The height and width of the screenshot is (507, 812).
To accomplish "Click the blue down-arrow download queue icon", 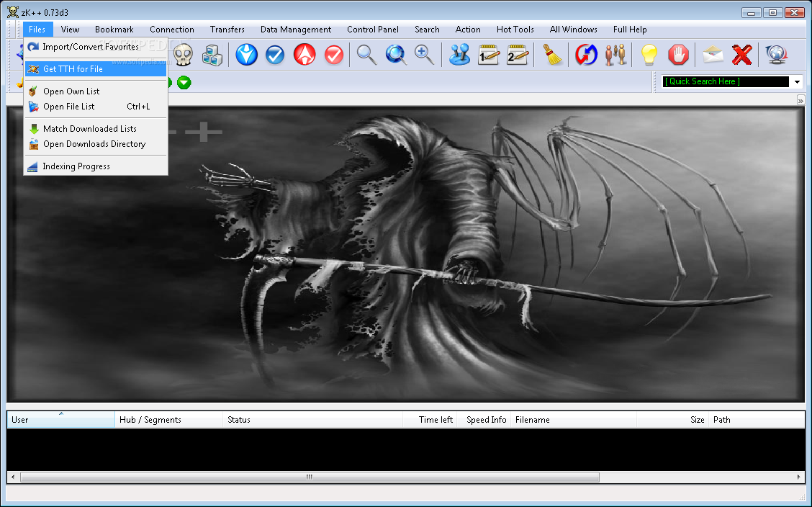I will pyautogui.click(x=246, y=55).
